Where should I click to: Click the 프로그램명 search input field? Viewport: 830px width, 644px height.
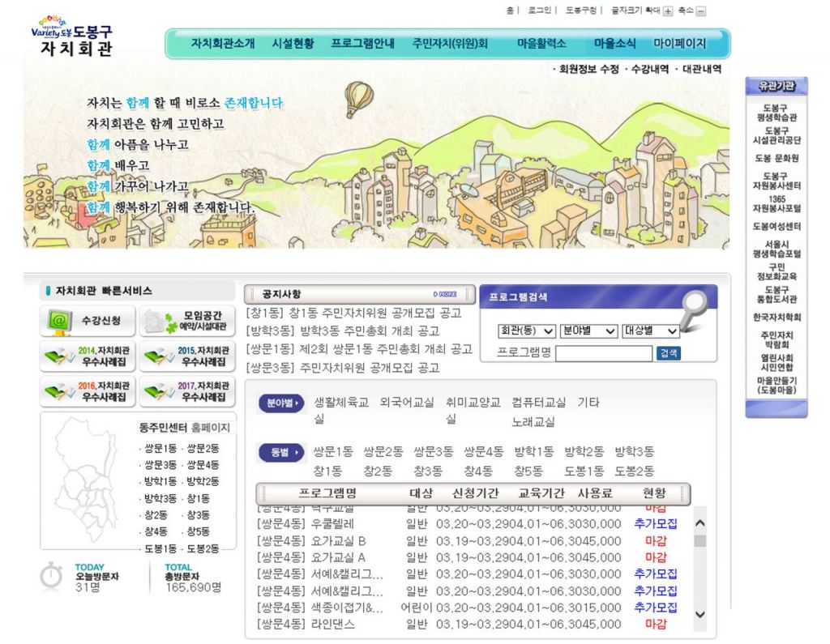pyautogui.click(x=604, y=353)
